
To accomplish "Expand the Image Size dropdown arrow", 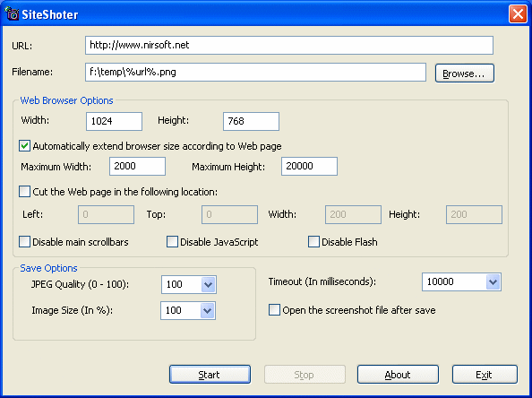I will (x=207, y=310).
